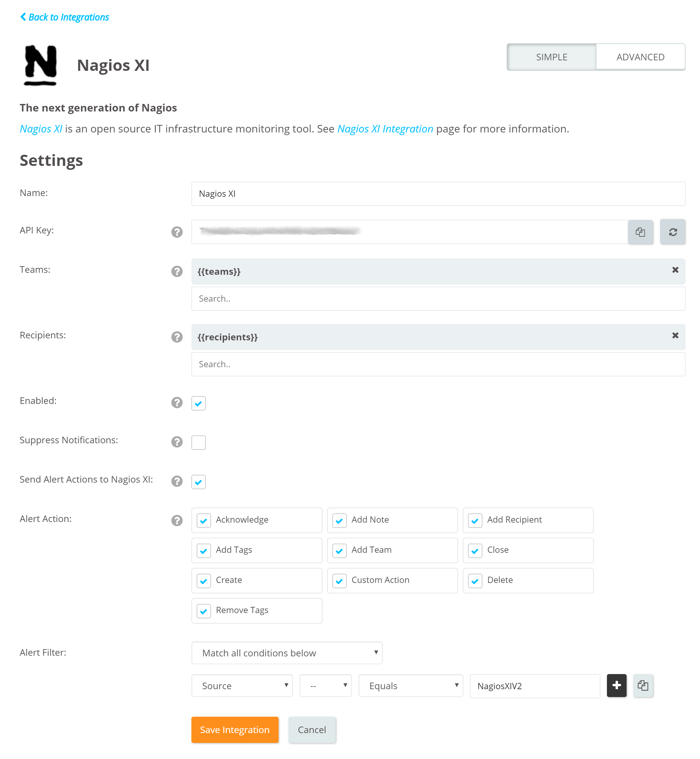Open the Source field dropdown
700x759 pixels.
pos(242,686)
